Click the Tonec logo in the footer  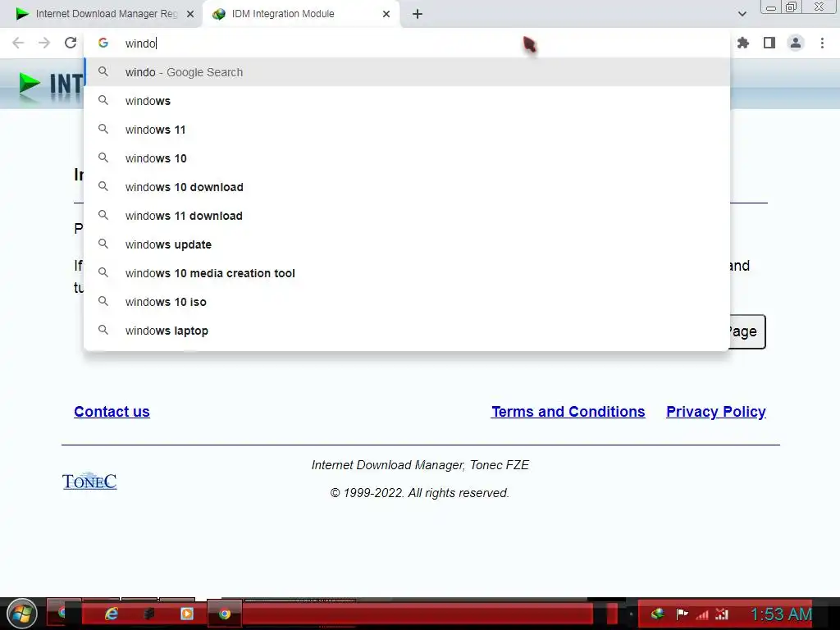click(x=89, y=481)
